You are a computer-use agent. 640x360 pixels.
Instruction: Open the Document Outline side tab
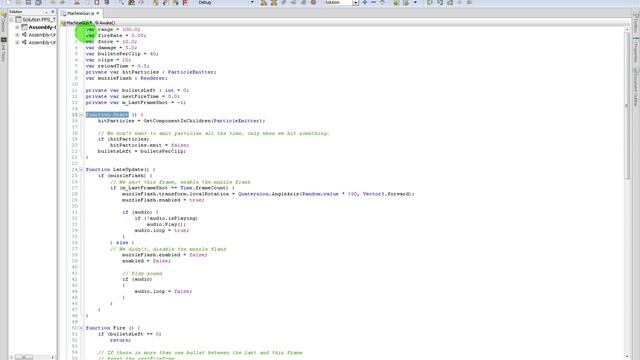tap(636, 86)
